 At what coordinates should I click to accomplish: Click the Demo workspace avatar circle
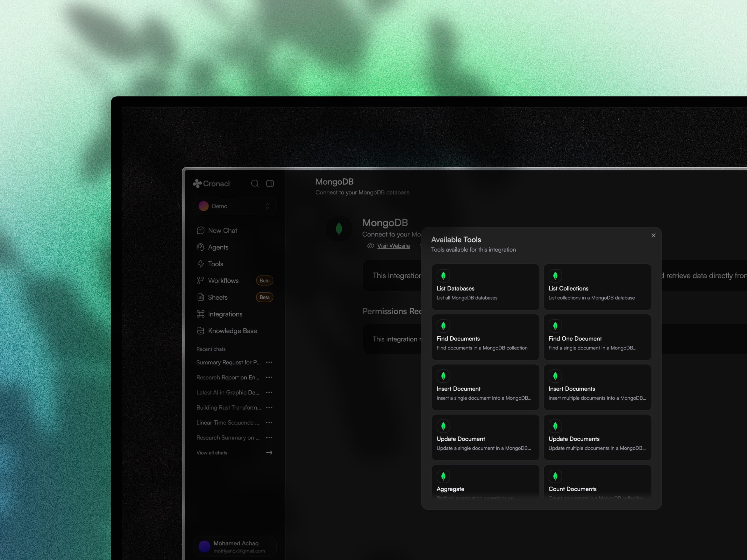tap(204, 206)
